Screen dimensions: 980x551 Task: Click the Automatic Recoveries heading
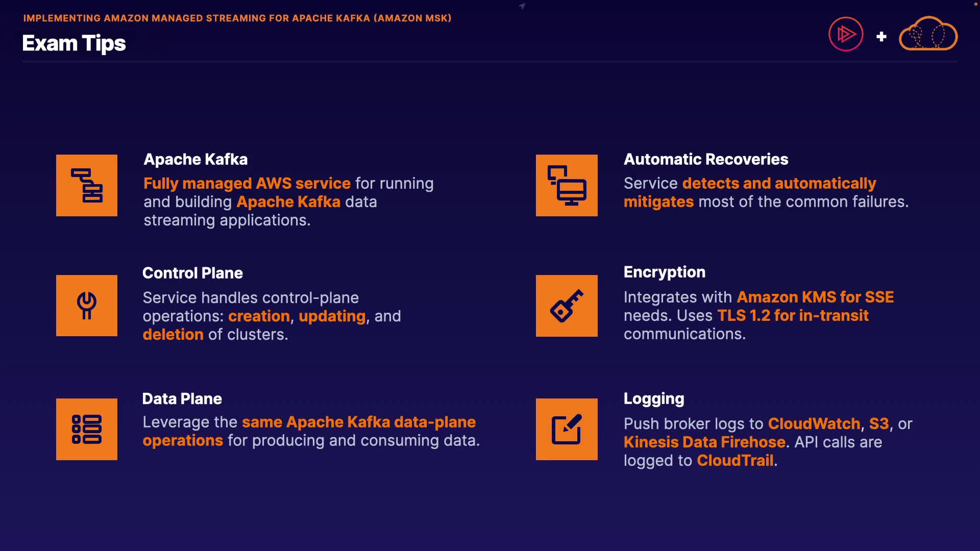pos(706,159)
